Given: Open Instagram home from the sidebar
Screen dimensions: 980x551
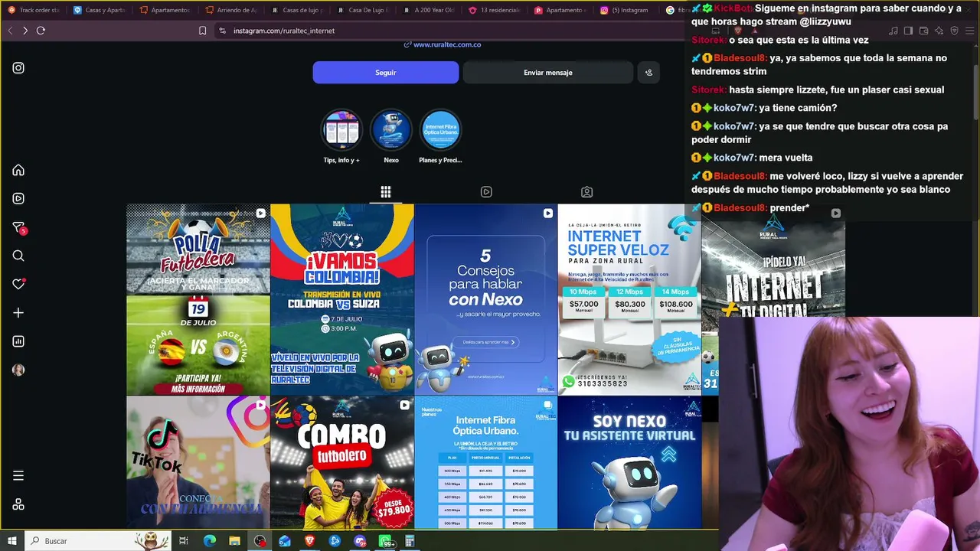Looking at the screenshot, I should tap(18, 170).
